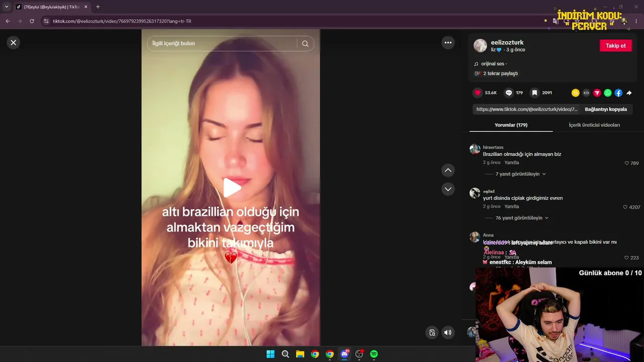This screenshot has height=362, width=644.
Task: Share the video to WhatsApp
Action: click(x=608, y=93)
